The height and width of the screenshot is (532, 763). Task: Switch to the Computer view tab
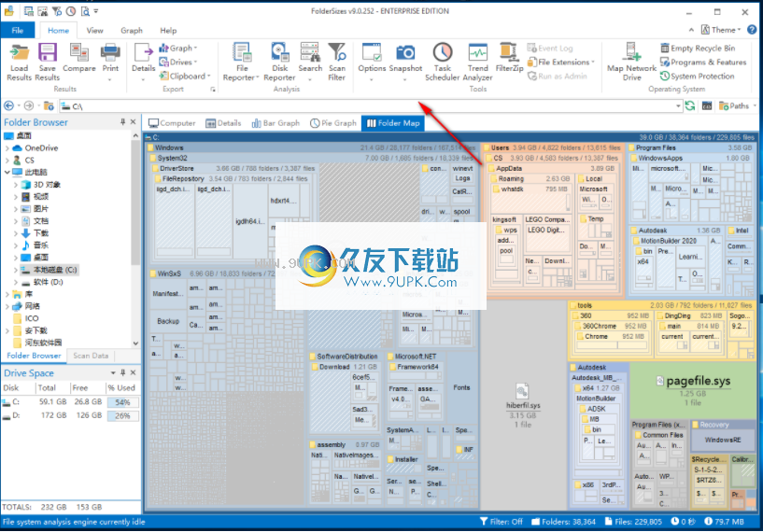pos(172,123)
